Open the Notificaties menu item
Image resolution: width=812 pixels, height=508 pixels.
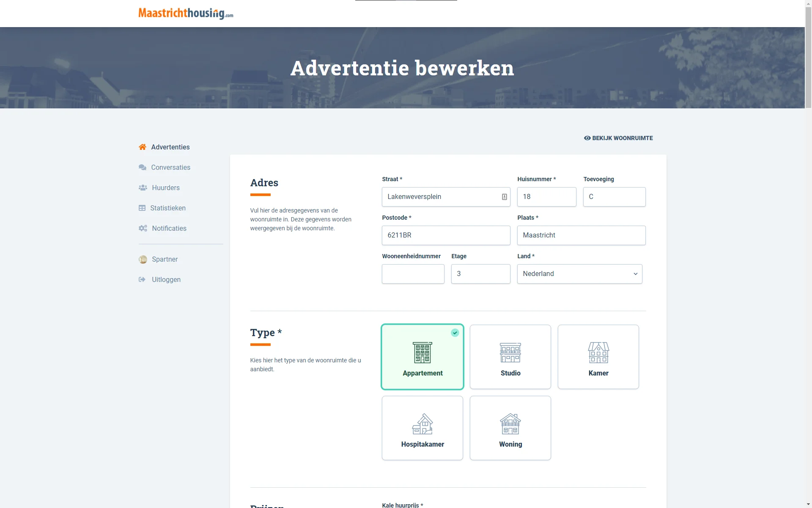click(x=169, y=228)
